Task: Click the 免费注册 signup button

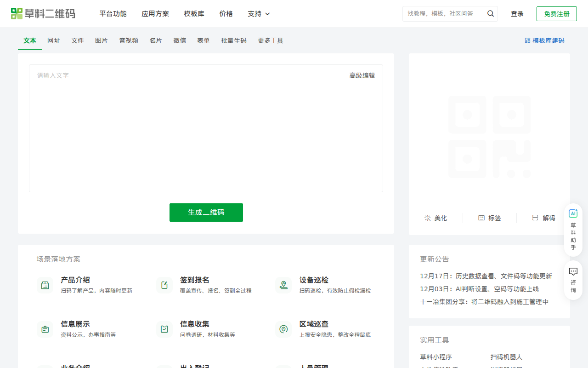Action: coord(556,14)
